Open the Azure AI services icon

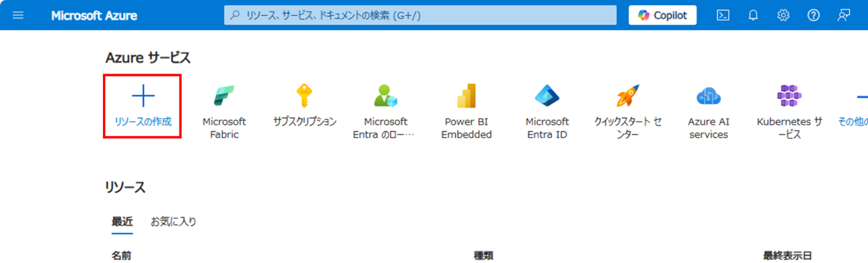[x=709, y=95]
